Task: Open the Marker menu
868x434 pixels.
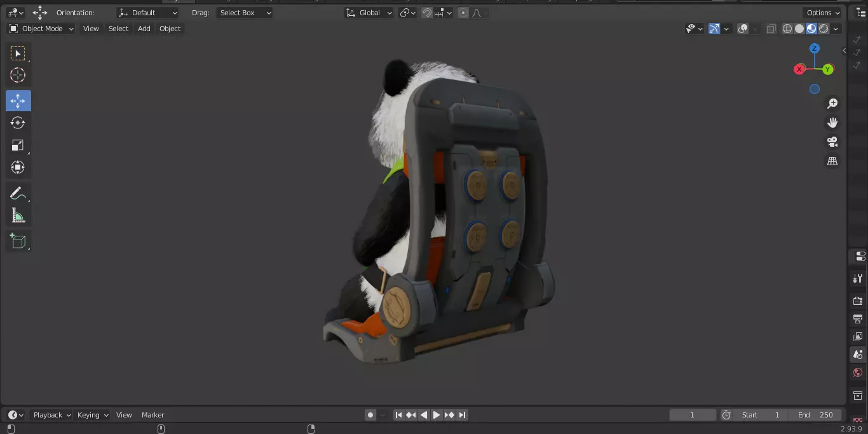Action: coord(153,415)
